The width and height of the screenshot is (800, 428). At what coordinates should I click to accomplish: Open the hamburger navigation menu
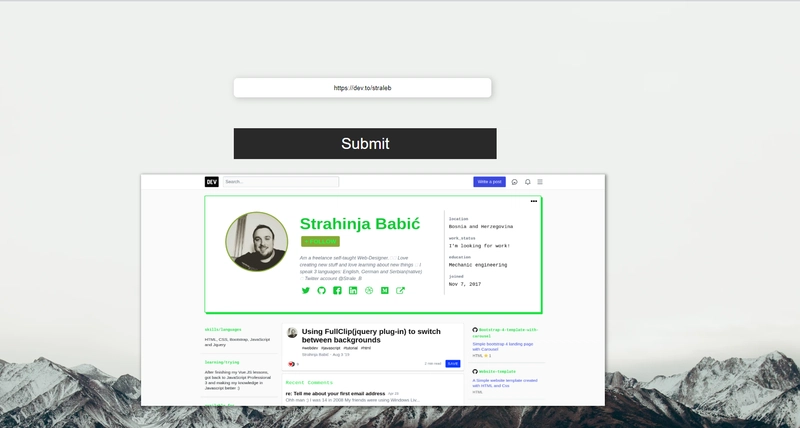click(x=540, y=182)
